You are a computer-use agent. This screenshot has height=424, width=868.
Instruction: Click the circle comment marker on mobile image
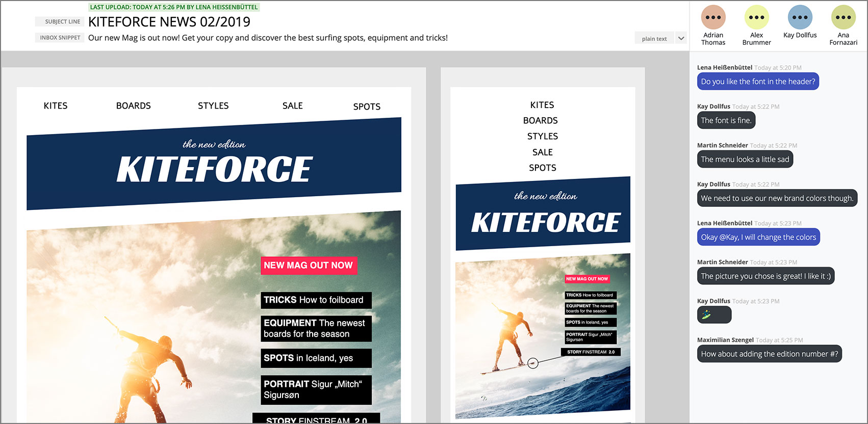533,363
